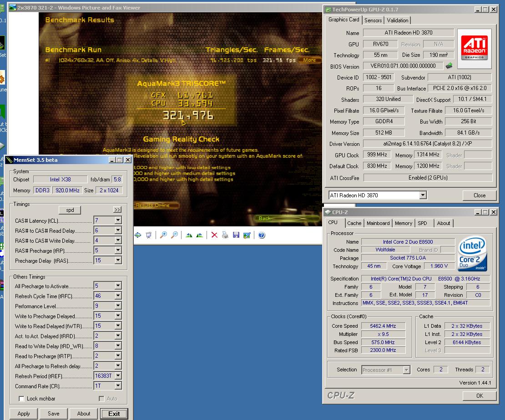
Task: Open the Precharge Delay (tRAS) dropdown
Action: [x=118, y=260]
